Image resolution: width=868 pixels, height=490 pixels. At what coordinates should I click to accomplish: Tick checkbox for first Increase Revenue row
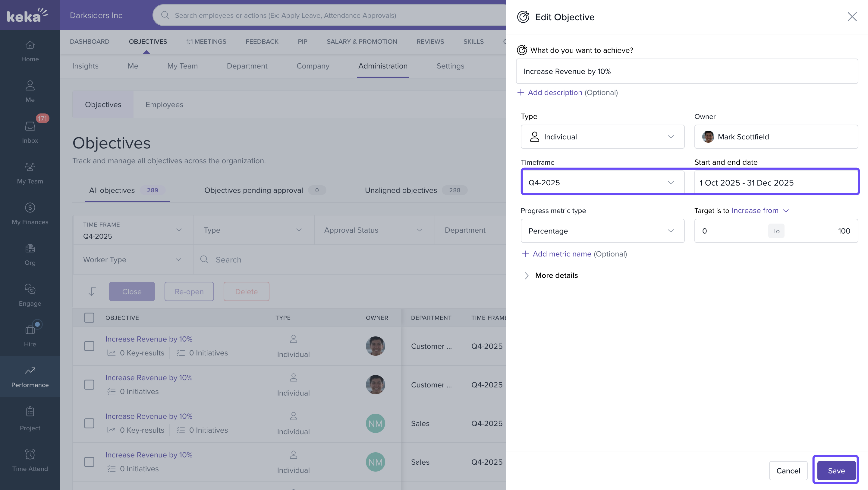[x=89, y=346]
